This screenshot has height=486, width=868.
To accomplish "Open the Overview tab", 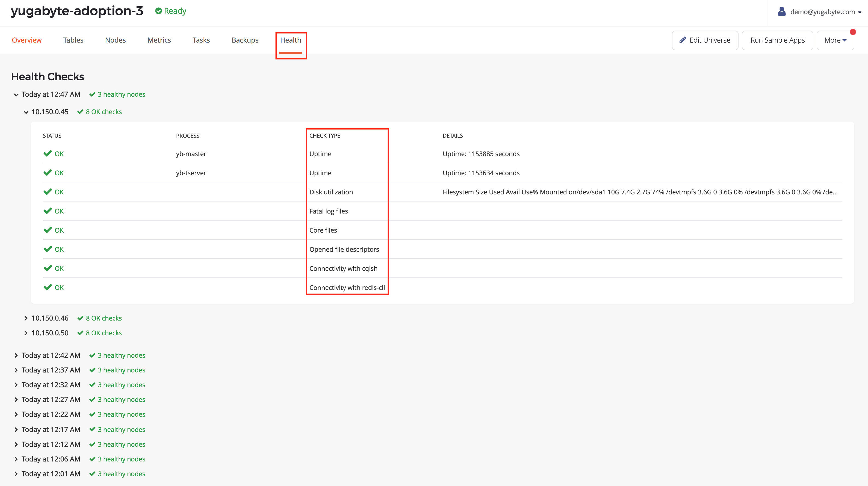I will 26,40.
